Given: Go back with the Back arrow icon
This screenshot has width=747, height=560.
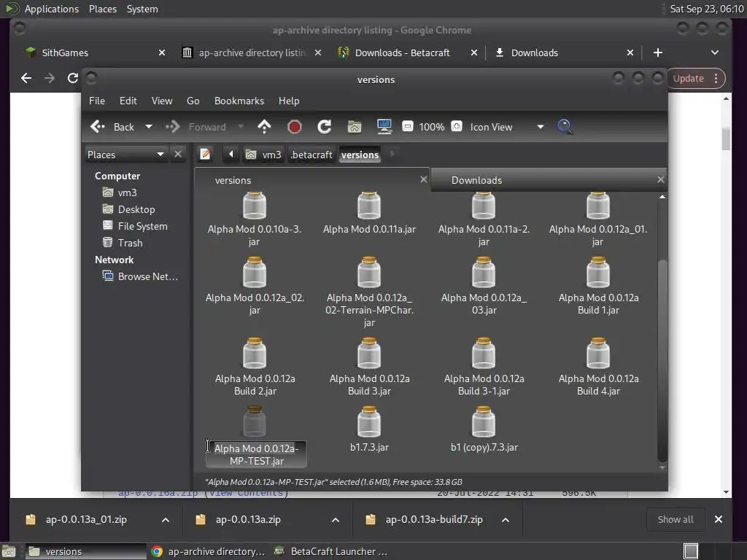Looking at the screenshot, I should pyautogui.click(x=98, y=127).
